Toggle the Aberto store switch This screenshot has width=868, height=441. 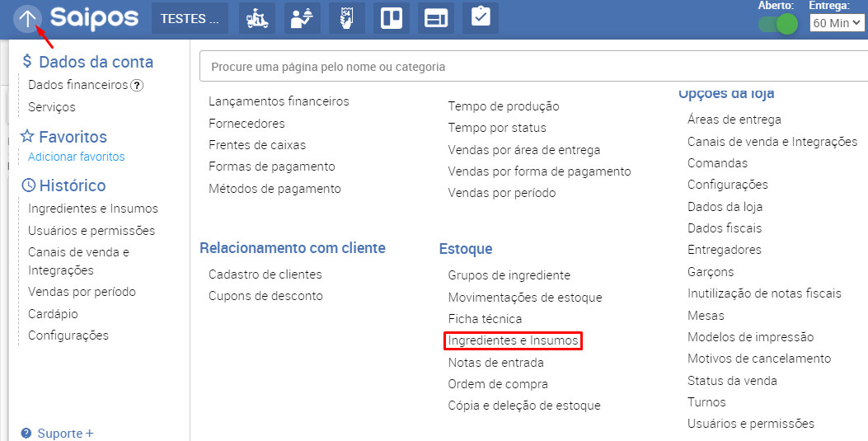point(777,23)
